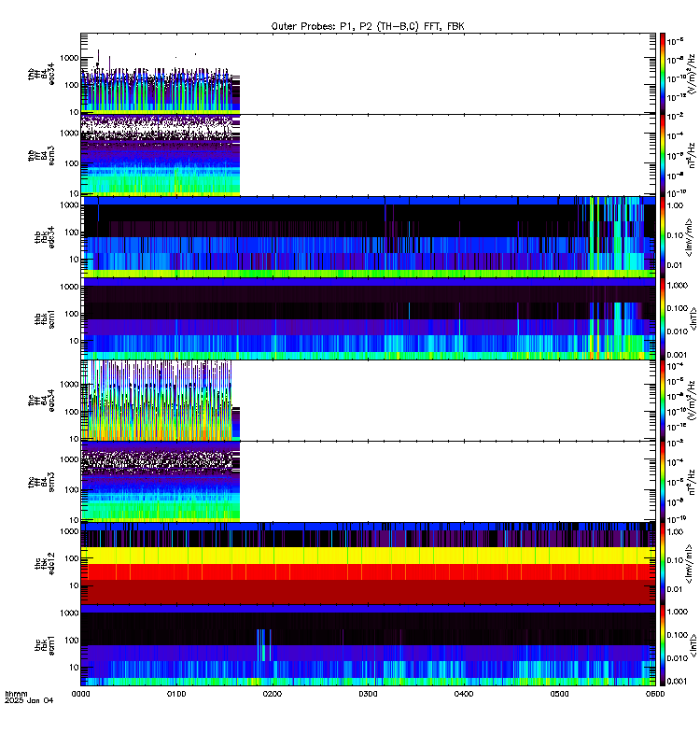Click the 'thb fff 64 scm3' axis label

pyautogui.click(x=41, y=155)
